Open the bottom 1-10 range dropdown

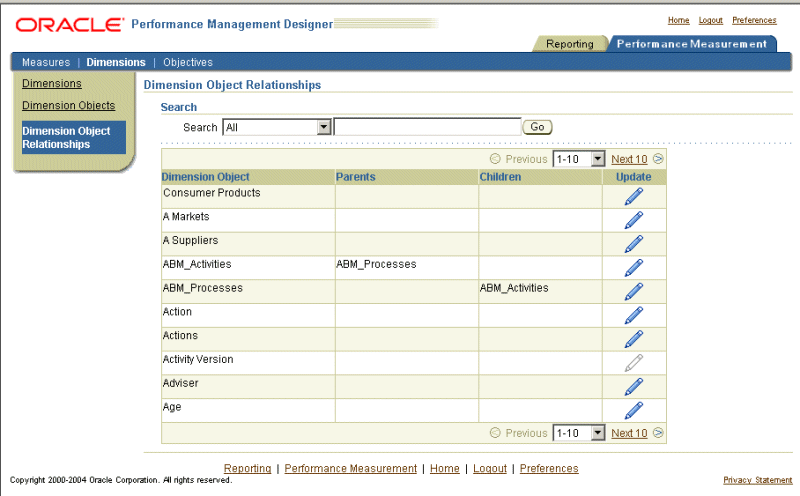tap(579, 433)
